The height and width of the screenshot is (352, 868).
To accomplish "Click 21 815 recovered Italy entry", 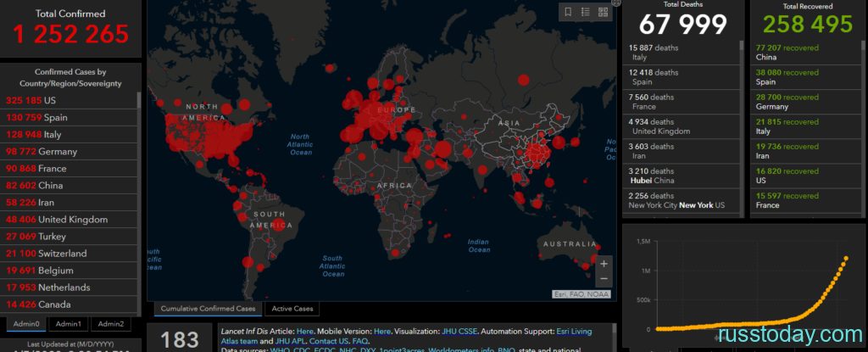I will [x=805, y=127].
